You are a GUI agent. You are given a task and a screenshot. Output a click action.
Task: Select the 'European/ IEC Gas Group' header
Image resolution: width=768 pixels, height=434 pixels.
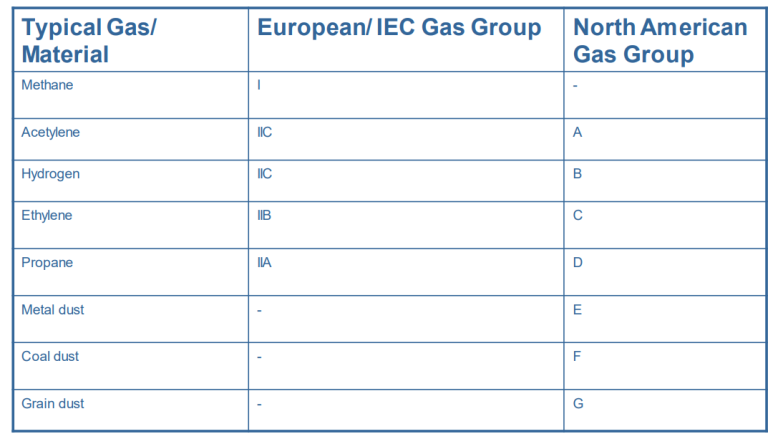coord(399,27)
